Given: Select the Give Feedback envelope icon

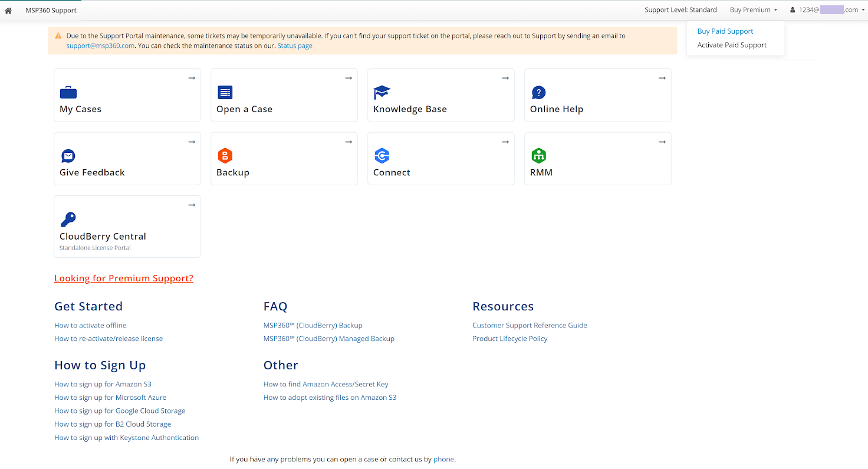Looking at the screenshot, I should click(68, 156).
